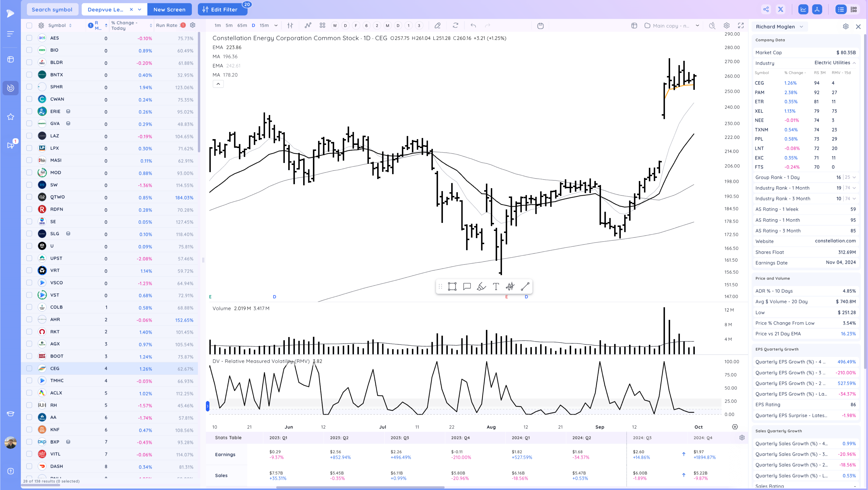
Task: Switch to grid layout icon at top right
Action: (x=853, y=9)
